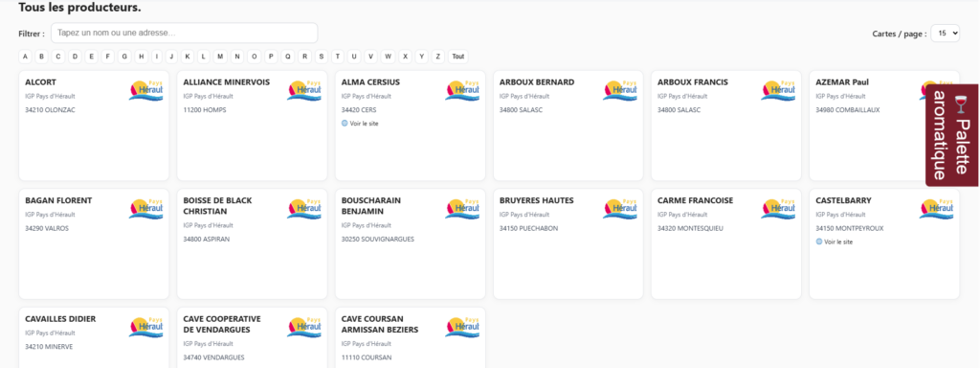Click address 11200 HOMPS
980x368 pixels.
pos(205,109)
